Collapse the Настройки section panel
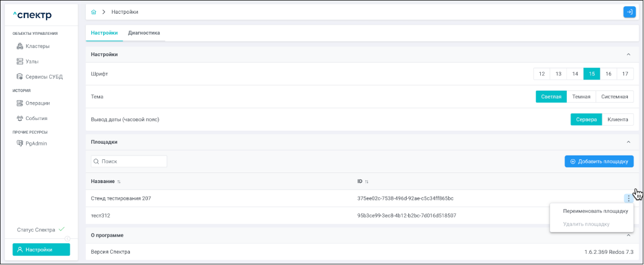Viewport: 644px width, 265px height. pyautogui.click(x=628, y=55)
